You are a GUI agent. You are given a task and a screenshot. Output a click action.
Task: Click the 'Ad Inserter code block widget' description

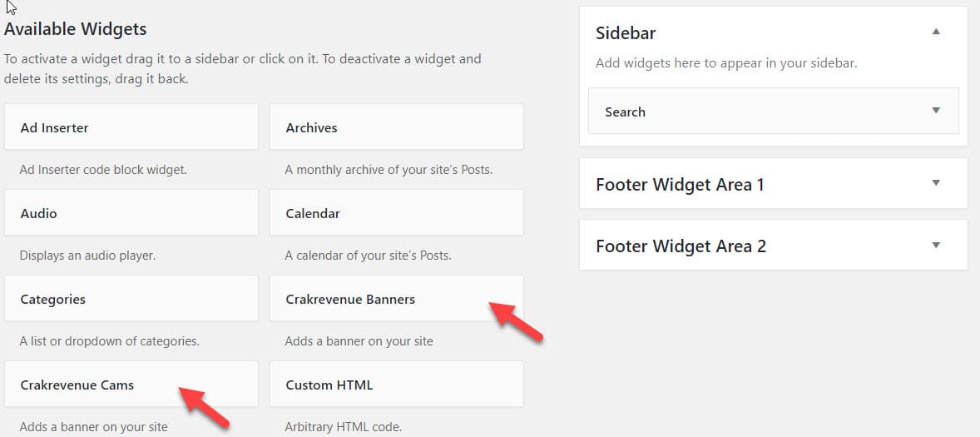click(x=103, y=170)
